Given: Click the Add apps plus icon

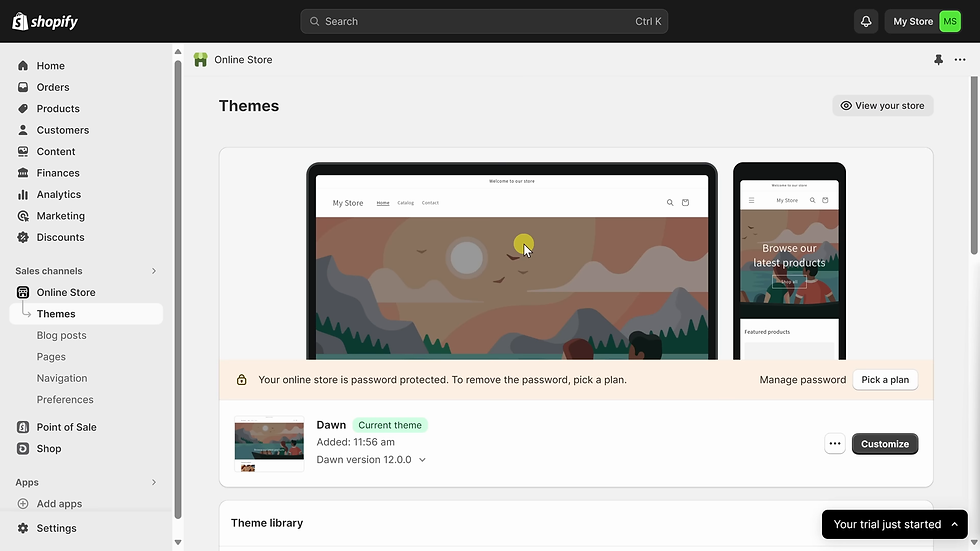Looking at the screenshot, I should pyautogui.click(x=23, y=504).
